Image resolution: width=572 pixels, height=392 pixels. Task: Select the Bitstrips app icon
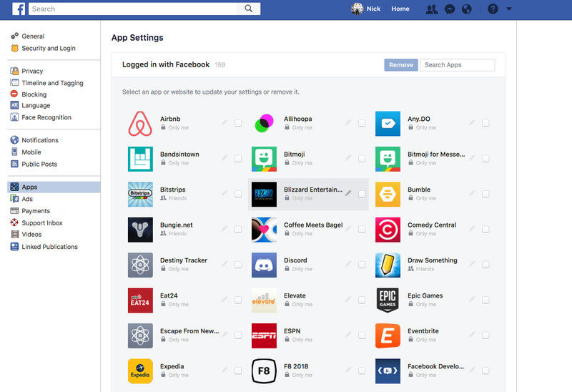click(140, 195)
